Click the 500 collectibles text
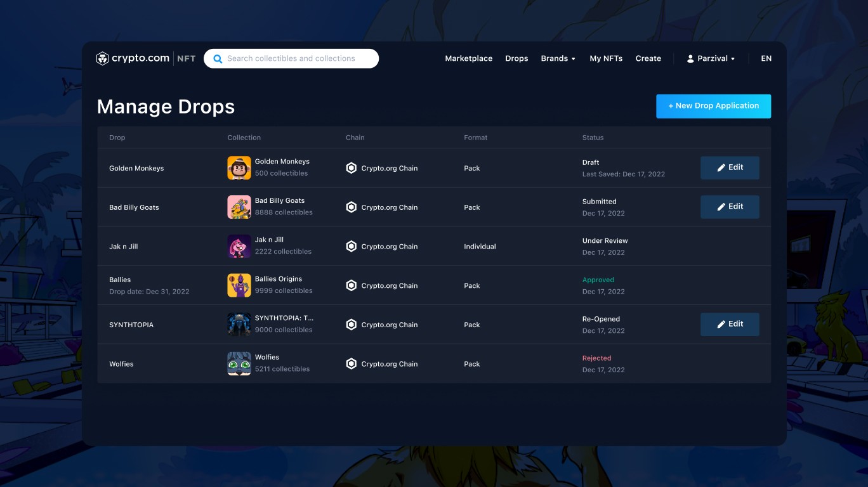 point(282,173)
